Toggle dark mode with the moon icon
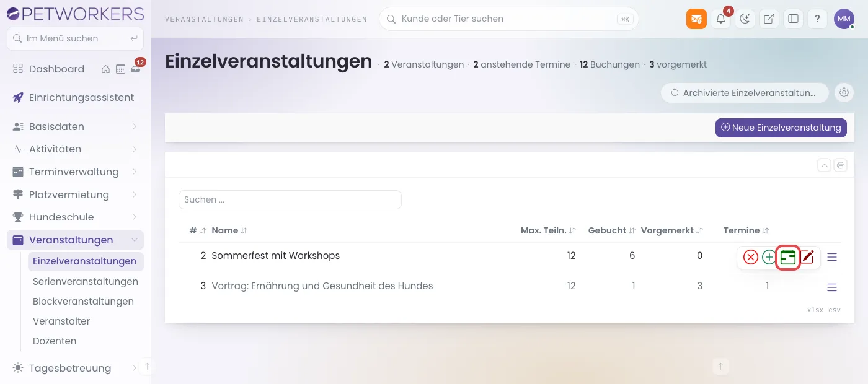The image size is (868, 384). 745,19
